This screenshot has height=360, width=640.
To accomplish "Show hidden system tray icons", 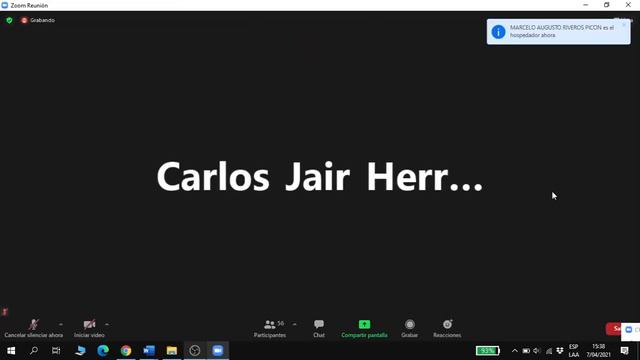I will coord(515,351).
